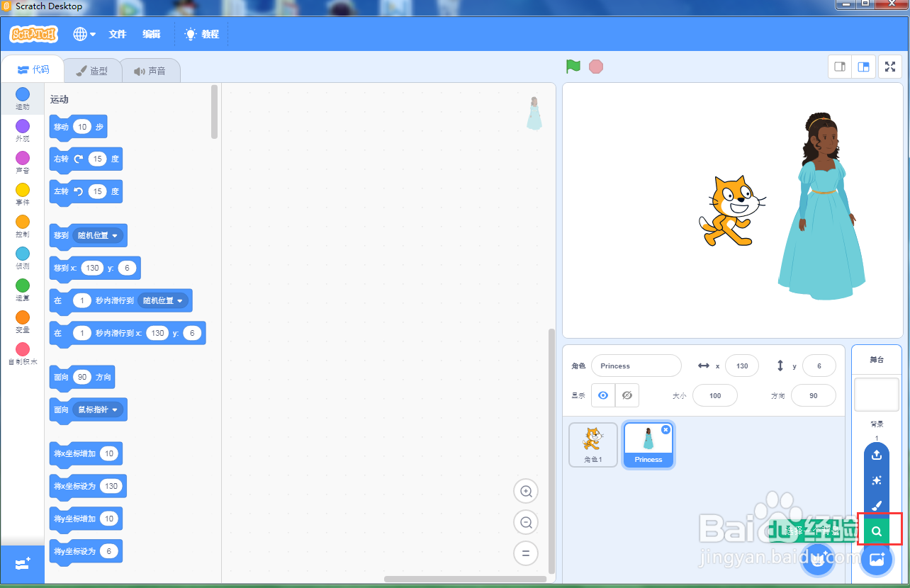Screen dimensions: 910x588
Task: Open the 教程 tutorials
Action: coord(202,34)
